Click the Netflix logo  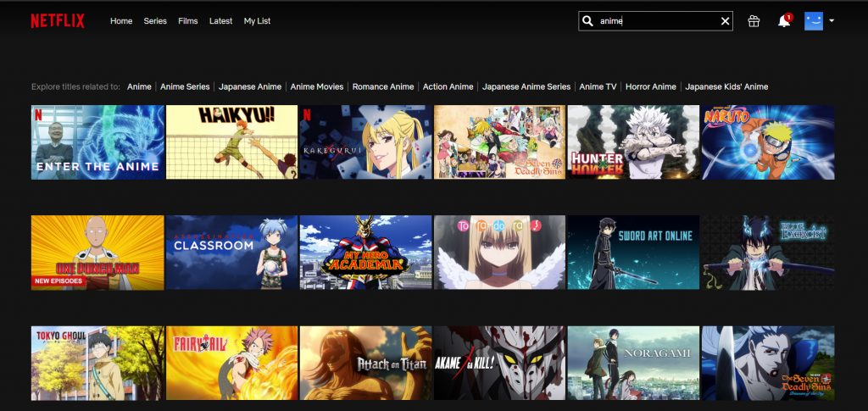[58, 21]
